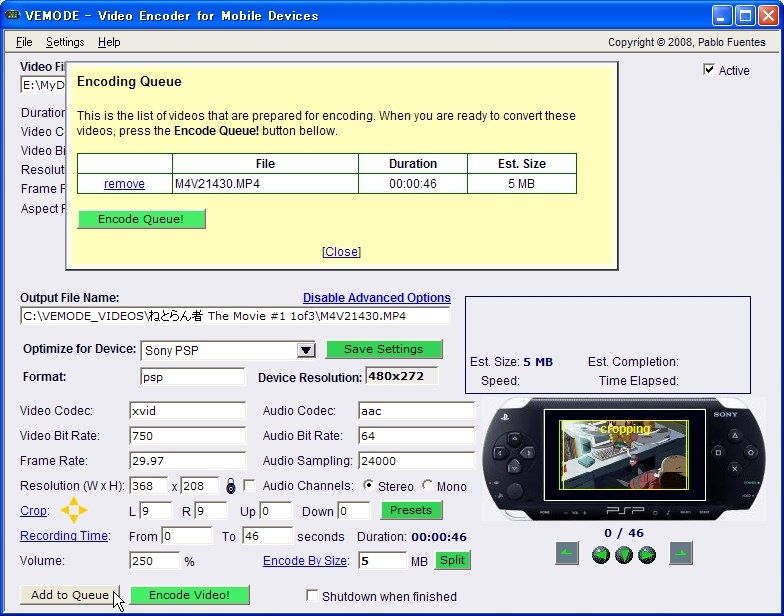Screen dimensions: 784x616
Task: Click the Frame Rate field
Action: pyautogui.click(x=187, y=460)
